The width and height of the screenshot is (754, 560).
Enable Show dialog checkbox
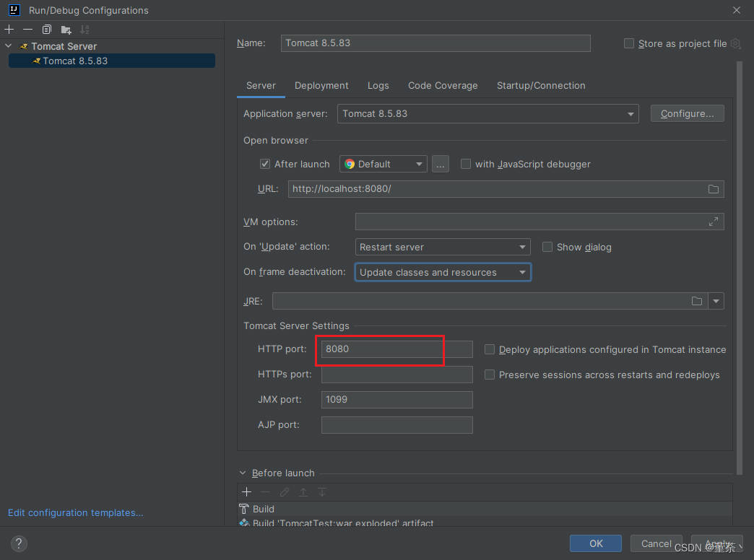(x=547, y=247)
